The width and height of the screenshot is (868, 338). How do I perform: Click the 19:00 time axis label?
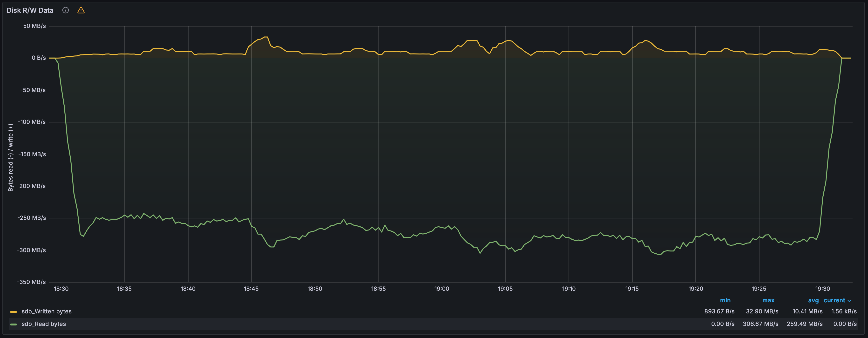[x=442, y=289]
